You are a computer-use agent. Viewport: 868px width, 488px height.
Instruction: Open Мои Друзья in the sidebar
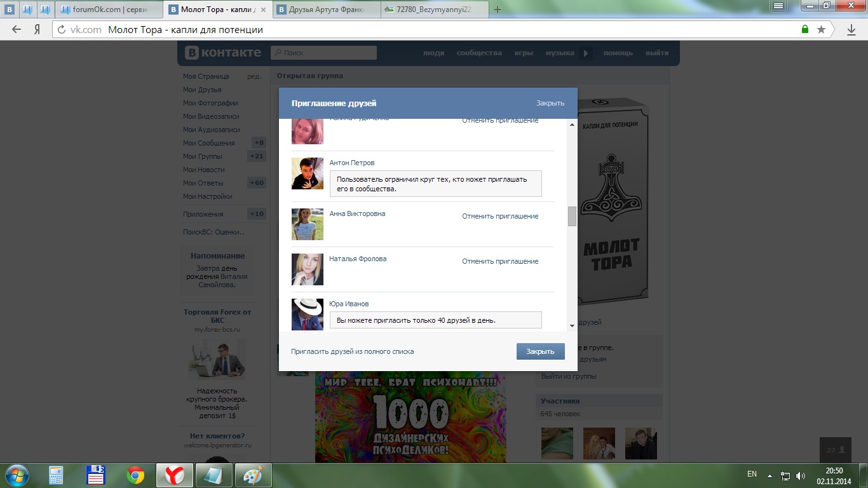coord(202,90)
